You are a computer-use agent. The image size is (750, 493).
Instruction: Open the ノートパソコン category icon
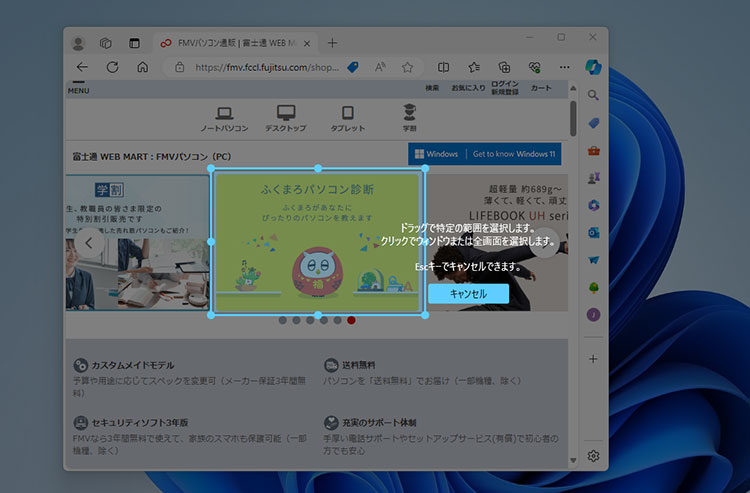224,119
